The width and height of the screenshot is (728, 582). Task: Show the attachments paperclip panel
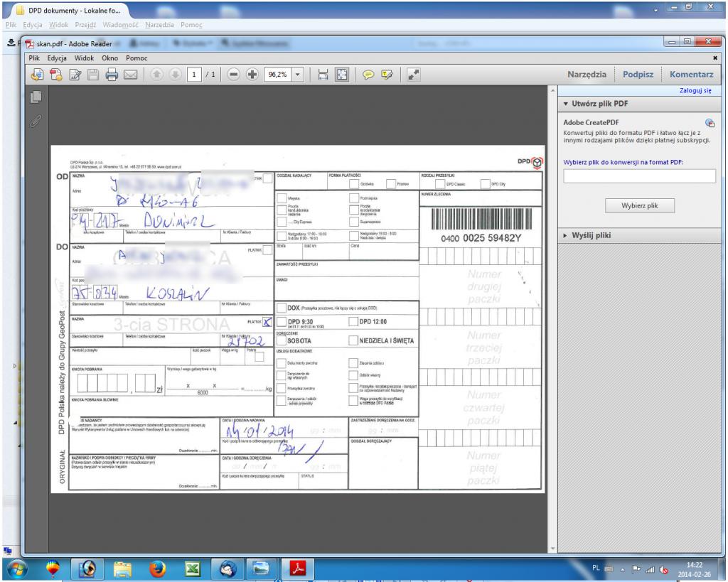[x=36, y=122]
